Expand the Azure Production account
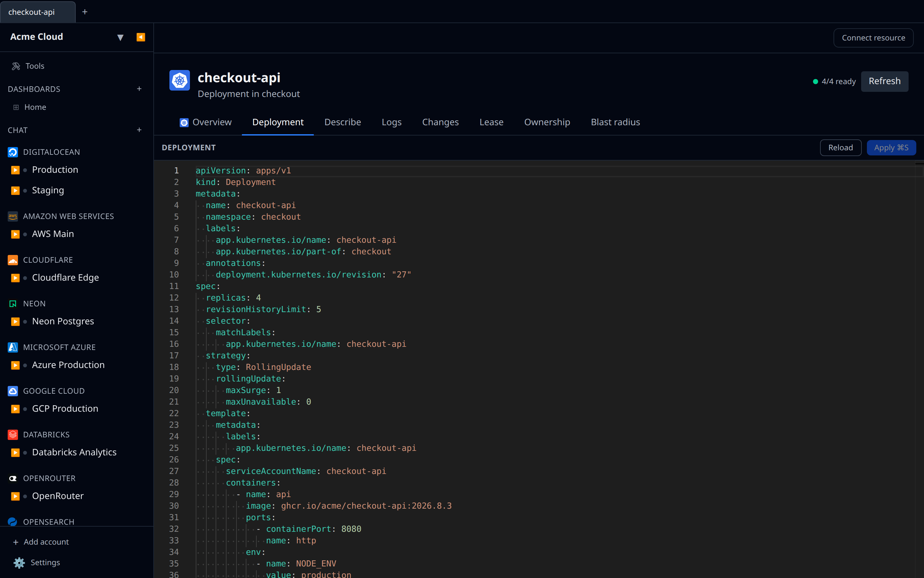924x578 pixels. pyautogui.click(x=15, y=365)
